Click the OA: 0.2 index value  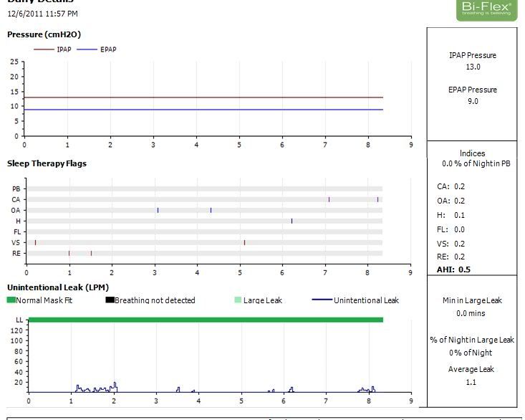point(451,201)
